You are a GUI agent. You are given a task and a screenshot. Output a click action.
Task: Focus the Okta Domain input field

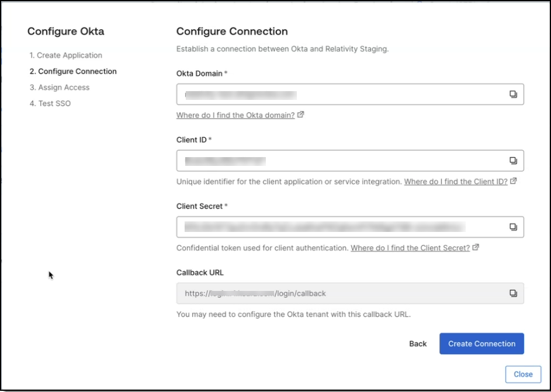click(350, 94)
